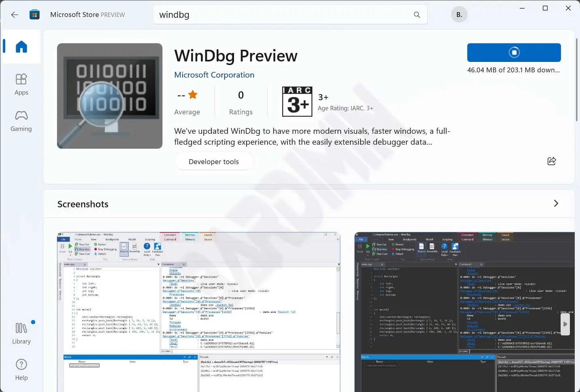Click the WinDbg Preview app logo
The image size is (580, 392).
(x=110, y=96)
